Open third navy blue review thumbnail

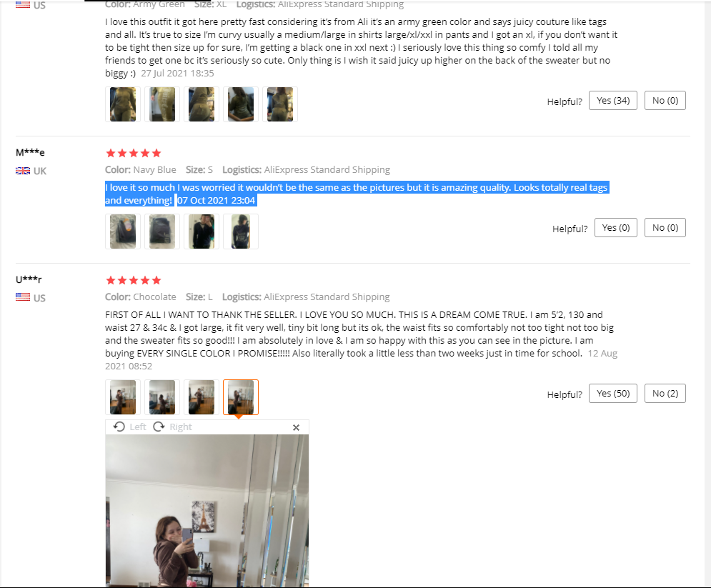click(202, 231)
